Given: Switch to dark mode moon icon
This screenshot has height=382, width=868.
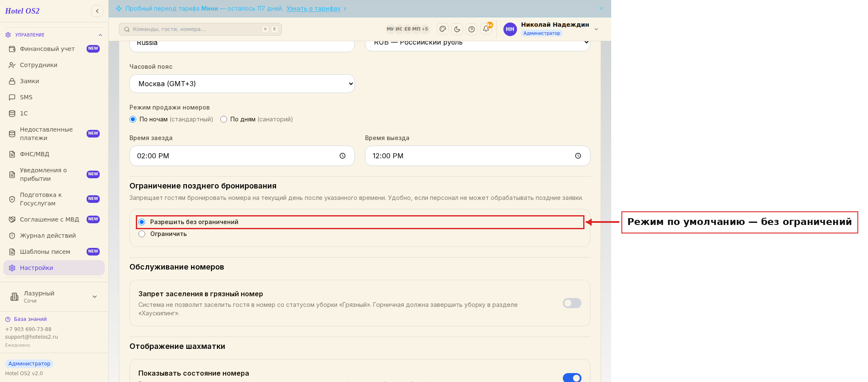Looking at the screenshot, I should [x=457, y=29].
